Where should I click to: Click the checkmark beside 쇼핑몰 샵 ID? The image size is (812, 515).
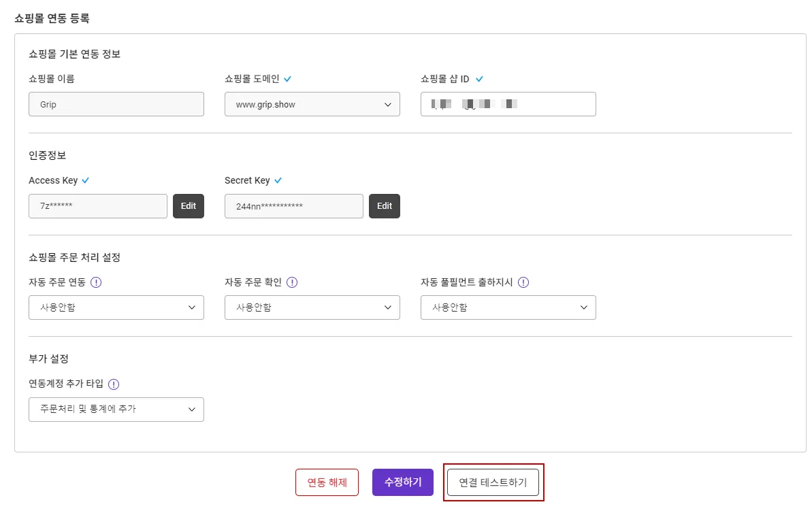(479, 79)
